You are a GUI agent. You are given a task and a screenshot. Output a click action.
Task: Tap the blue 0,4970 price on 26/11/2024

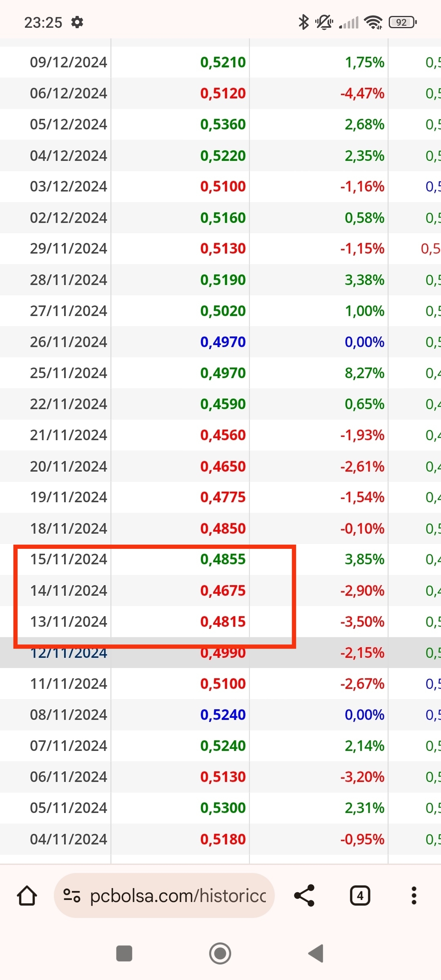[x=223, y=342]
